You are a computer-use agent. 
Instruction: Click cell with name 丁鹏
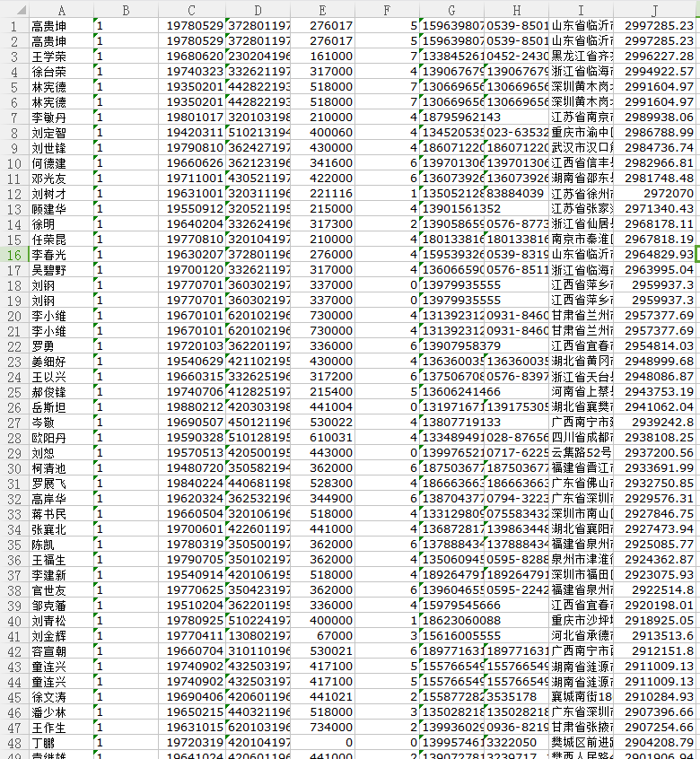[61, 743]
